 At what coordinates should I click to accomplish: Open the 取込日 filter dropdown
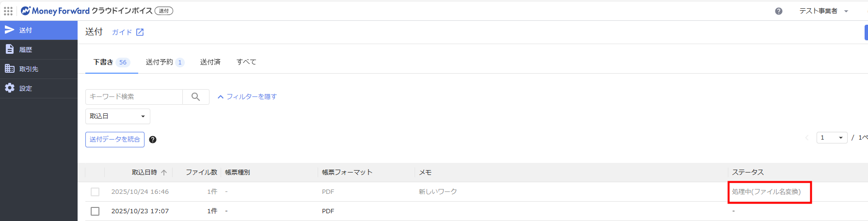117,116
